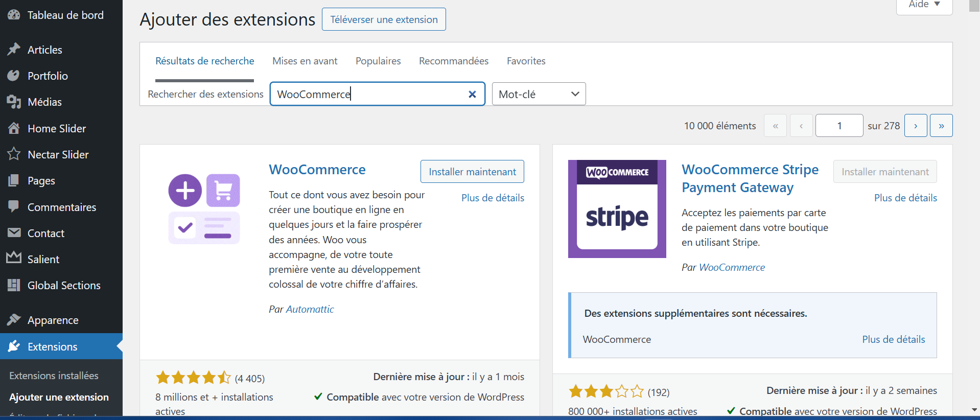The image size is (980, 420).
Task: Click the Extensions plug icon
Action: click(x=14, y=346)
